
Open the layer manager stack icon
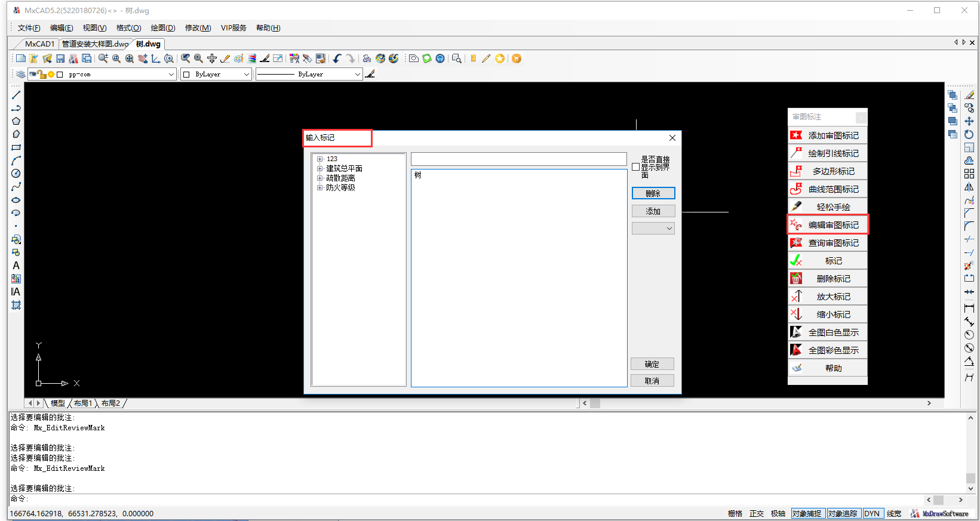20,75
